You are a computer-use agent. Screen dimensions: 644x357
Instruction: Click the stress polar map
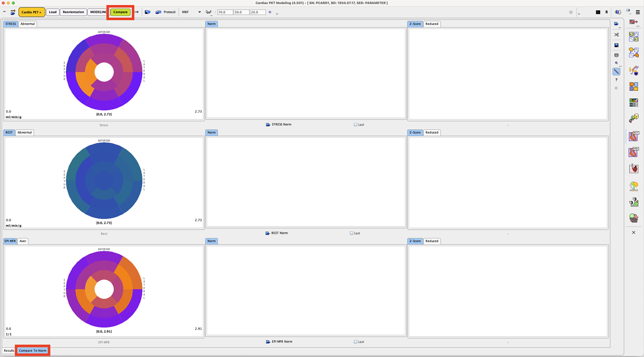[104, 72]
